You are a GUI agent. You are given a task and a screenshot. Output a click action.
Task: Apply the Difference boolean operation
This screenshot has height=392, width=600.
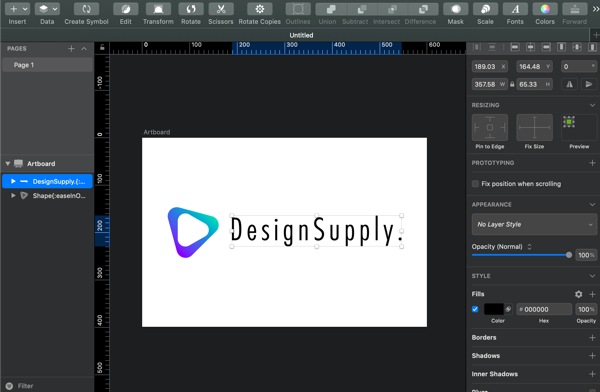[x=423, y=9]
